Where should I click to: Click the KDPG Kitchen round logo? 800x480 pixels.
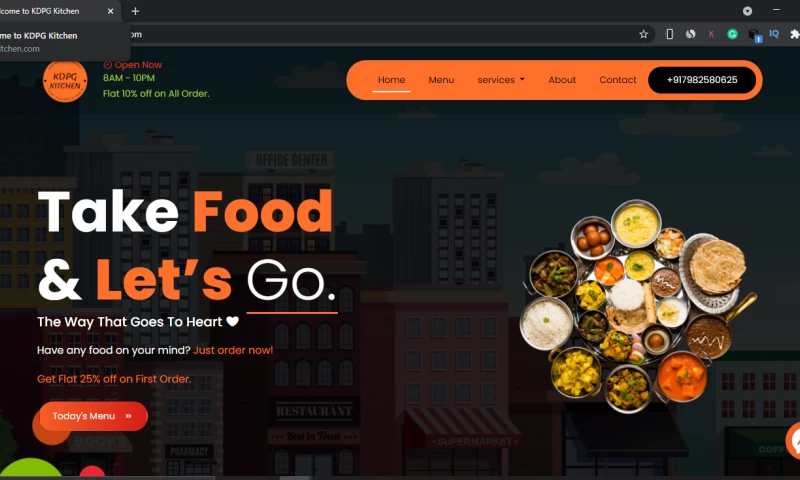(65, 81)
